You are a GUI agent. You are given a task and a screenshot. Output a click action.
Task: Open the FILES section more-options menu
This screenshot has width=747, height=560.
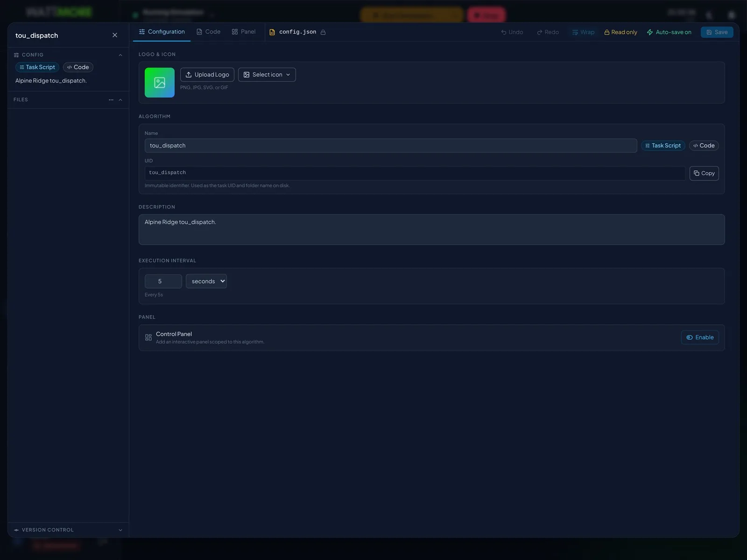pos(111,100)
